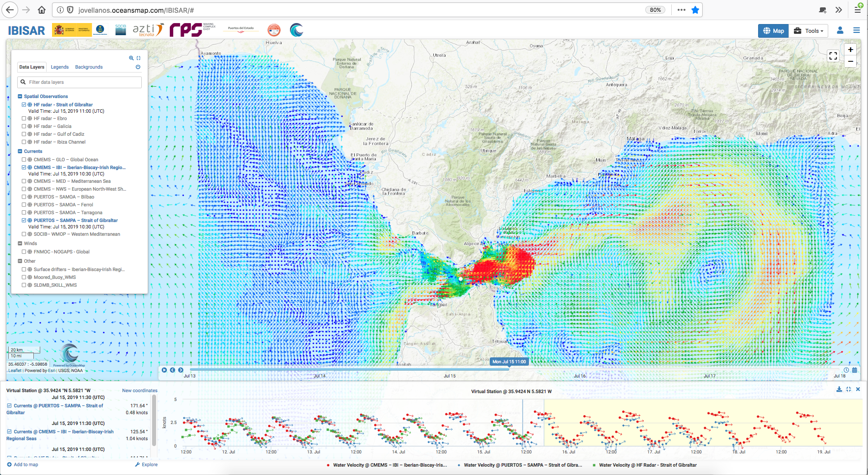The height and width of the screenshot is (475, 868).
Task: Enable the HF radar – Galicia layer
Action: click(24, 126)
